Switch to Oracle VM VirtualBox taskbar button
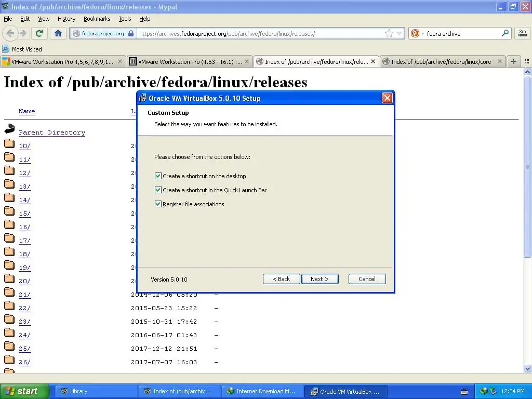532x399 pixels. [x=345, y=392]
